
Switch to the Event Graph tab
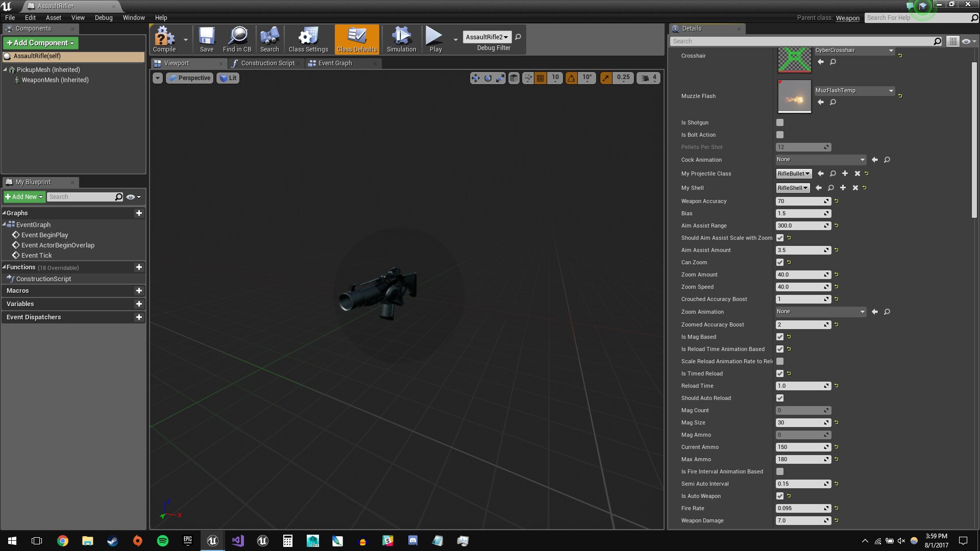(x=335, y=63)
